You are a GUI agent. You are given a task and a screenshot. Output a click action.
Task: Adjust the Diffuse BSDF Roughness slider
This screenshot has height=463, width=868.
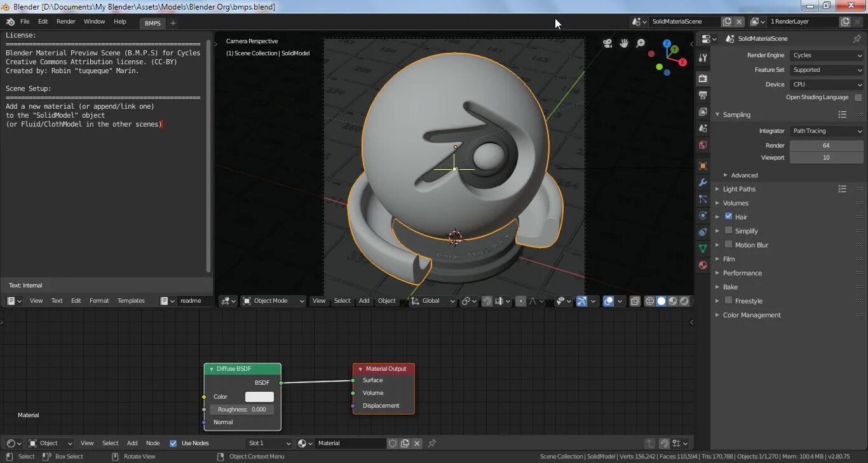[x=242, y=410]
